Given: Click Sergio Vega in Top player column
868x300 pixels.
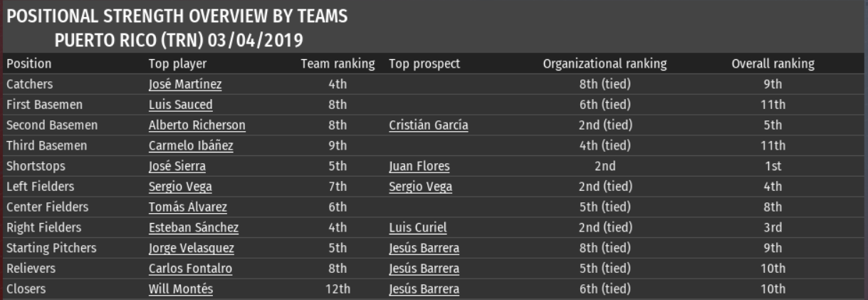Looking at the screenshot, I should click(x=180, y=187).
